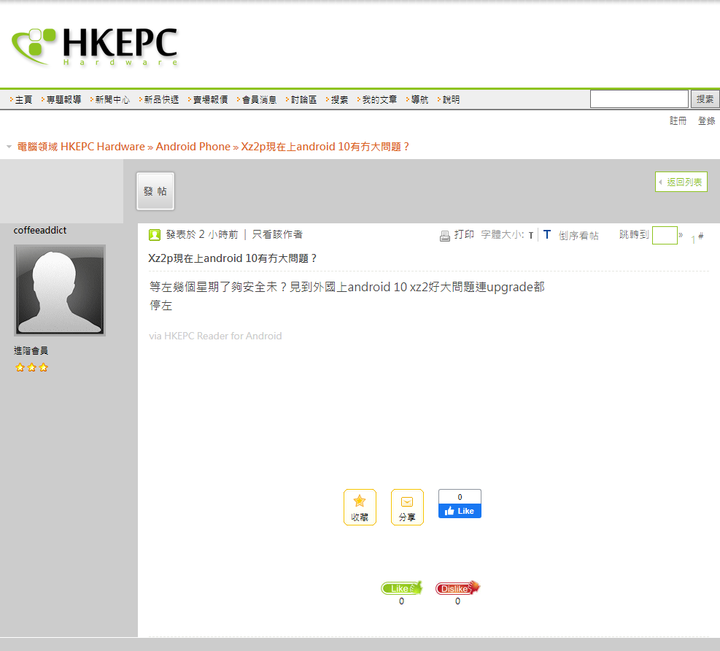Expand the breadcrumb dropdown arrow
Image resolution: width=720 pixels, height=651 pixels.
[9, 147]
